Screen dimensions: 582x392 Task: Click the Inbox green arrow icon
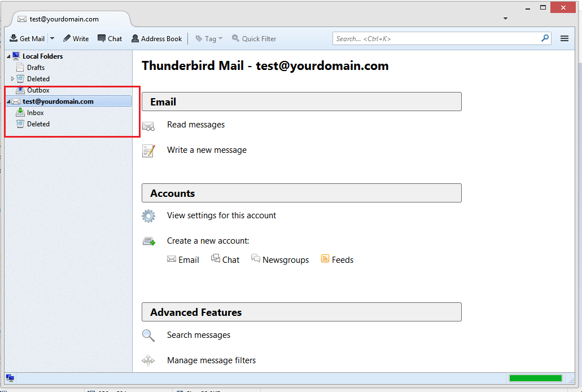coord(20,112)
